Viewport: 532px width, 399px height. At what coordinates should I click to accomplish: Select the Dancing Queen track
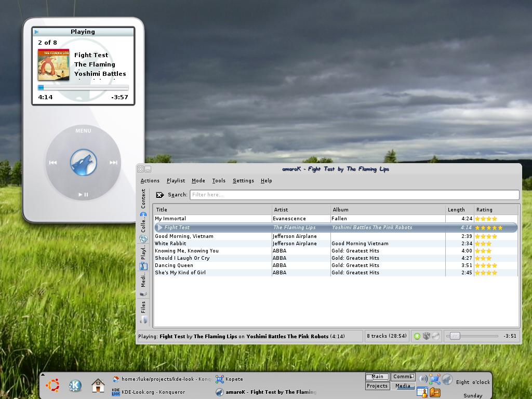pyautogui.click(x=336, y=265)
